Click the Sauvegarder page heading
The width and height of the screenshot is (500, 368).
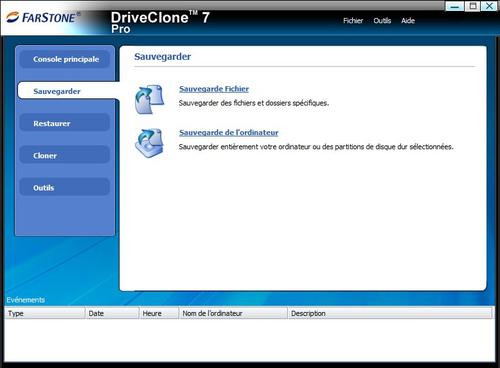pos(163,57)
